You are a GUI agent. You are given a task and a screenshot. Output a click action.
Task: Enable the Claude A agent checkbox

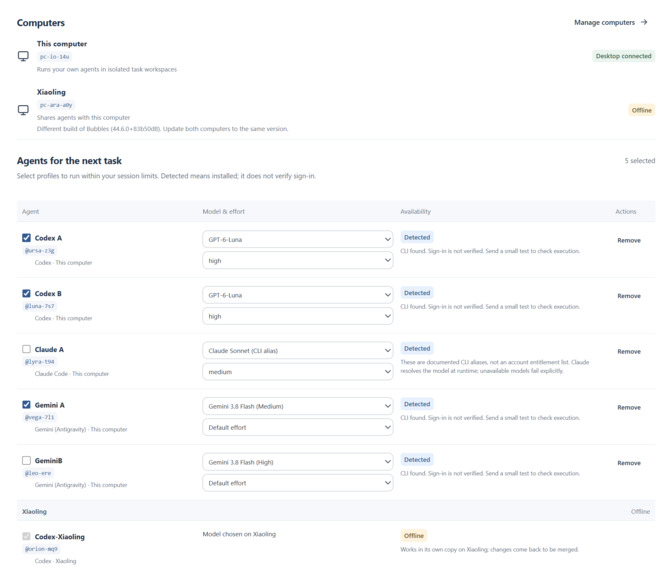point(26,349)
